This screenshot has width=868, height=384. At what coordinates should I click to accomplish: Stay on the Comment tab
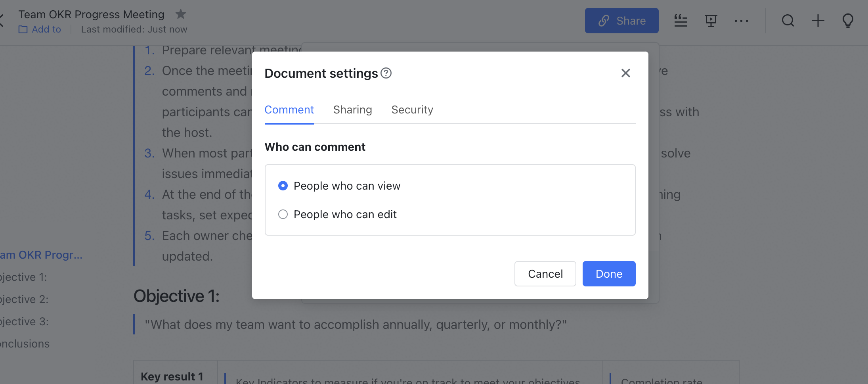(x=289, y=109)
